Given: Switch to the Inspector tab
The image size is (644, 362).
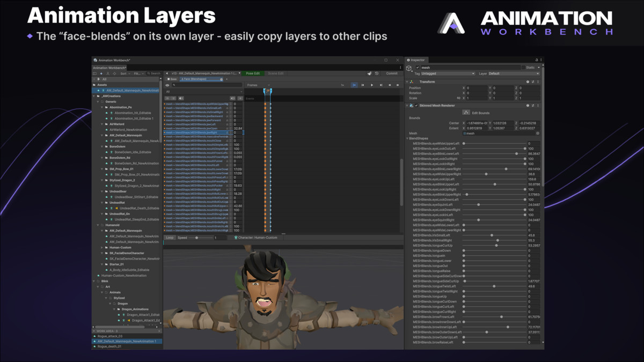Looking at the screenshot, I should pyautogui.click(x=418, y=60).
